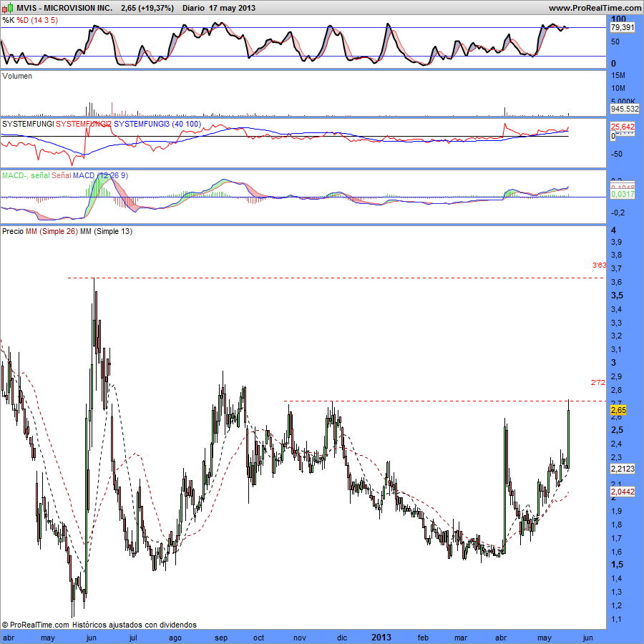Open the www.ProRealTime.com link
This screenshot has height=644, width=644.
pyautogui.click(x=595, y=8)
